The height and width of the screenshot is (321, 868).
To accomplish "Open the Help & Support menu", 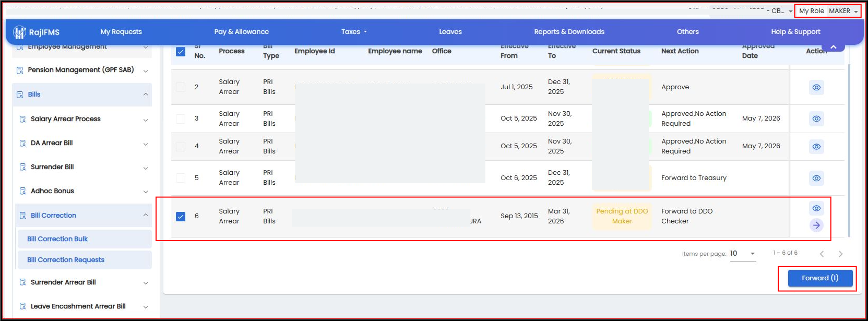I will click(x=795, y=32).
